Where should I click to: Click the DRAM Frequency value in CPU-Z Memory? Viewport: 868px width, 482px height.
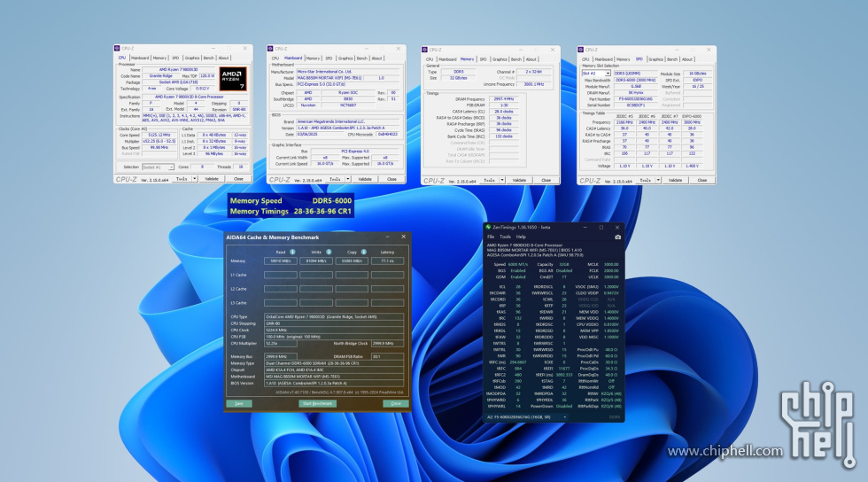[x=504, y=99]
